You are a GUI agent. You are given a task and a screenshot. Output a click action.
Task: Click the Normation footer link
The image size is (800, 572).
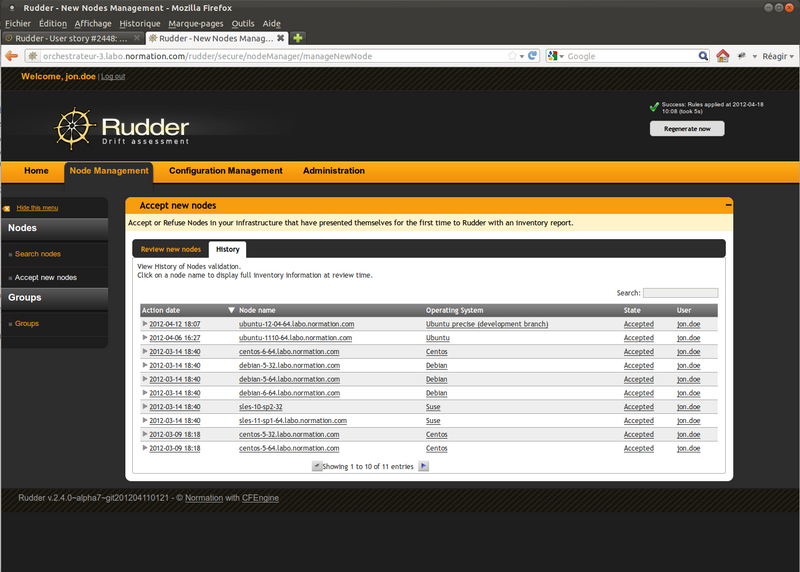(x=204, y=498)
